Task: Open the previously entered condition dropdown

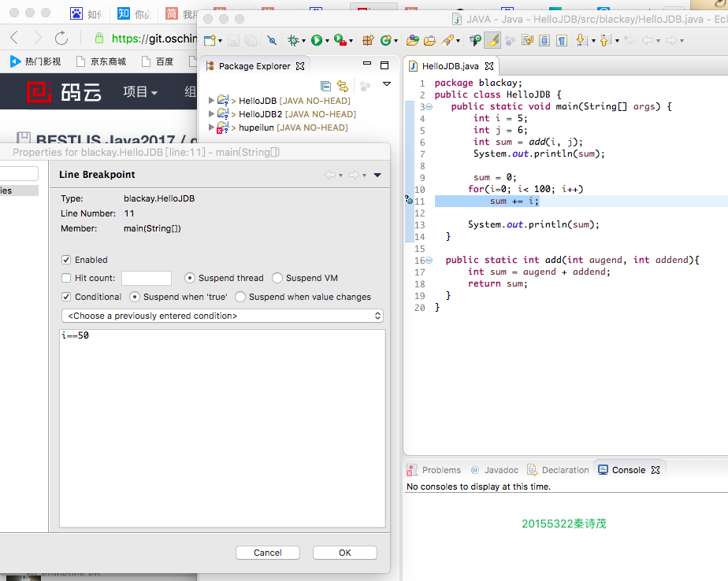Action: (x=222, y=316)
